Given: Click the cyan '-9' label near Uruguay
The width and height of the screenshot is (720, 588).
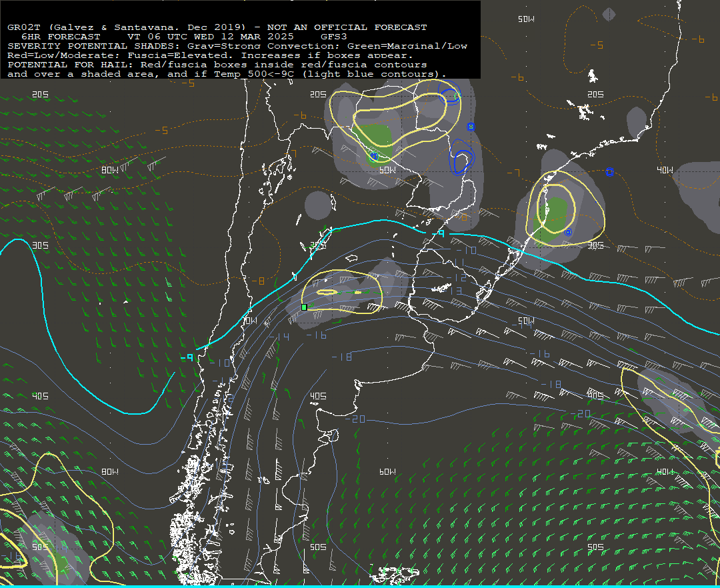Looking at the screenshot, I should tap(438, 233).
